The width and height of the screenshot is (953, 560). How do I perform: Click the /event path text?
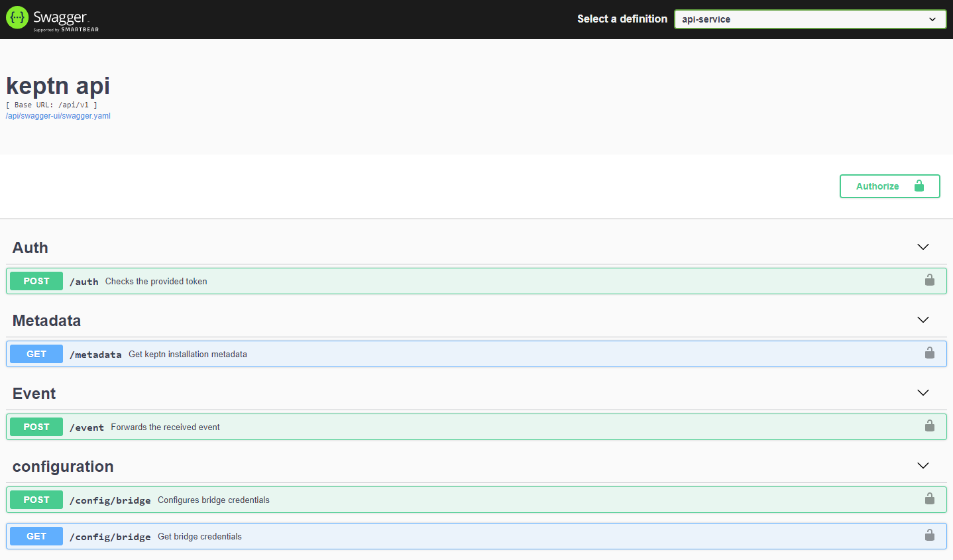coord(87,427)
